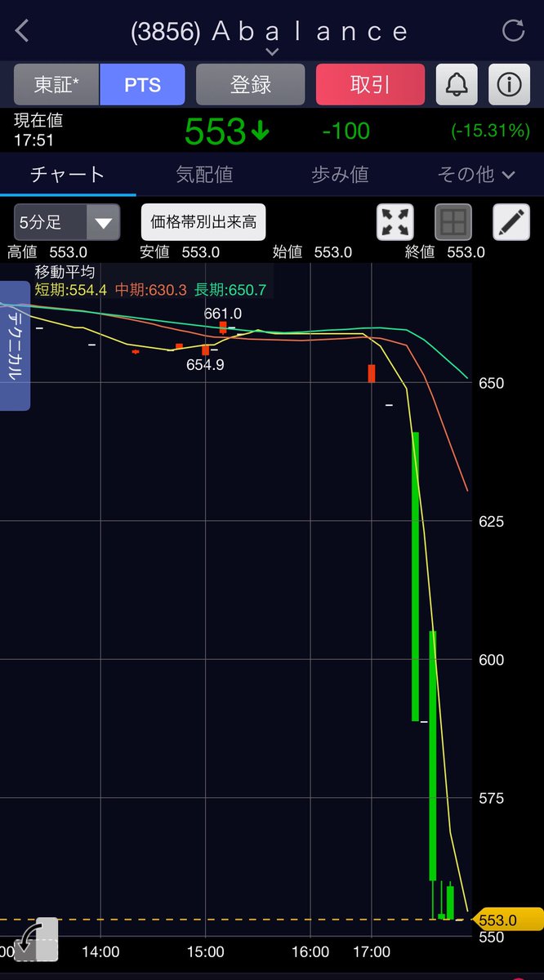Switch to チャート tab

(x=68, y=174)
